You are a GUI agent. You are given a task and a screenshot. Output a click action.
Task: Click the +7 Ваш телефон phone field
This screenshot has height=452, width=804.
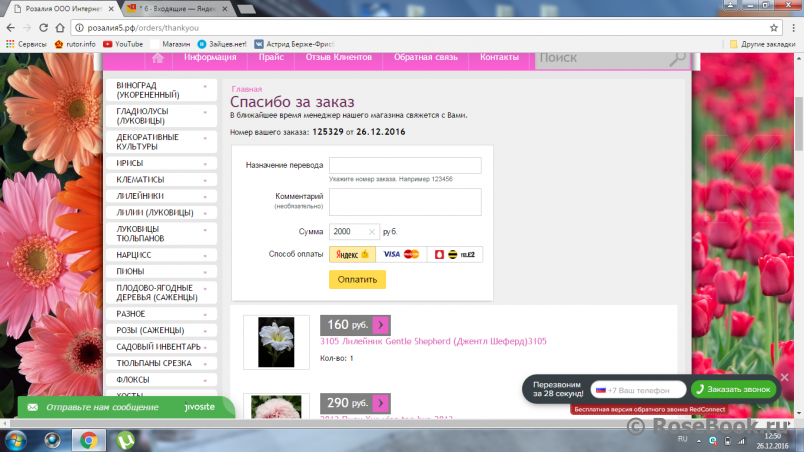click(x=638, y=390)
